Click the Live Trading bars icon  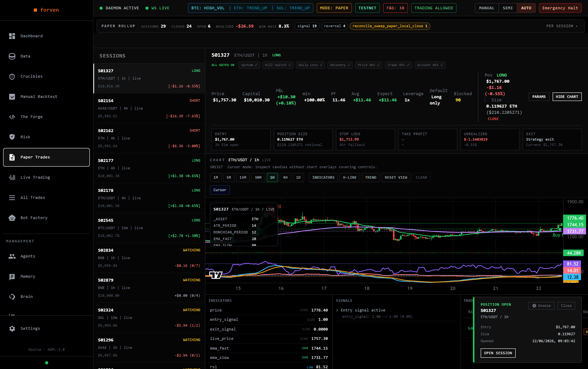pyautogui.click(x=12, y=177)
